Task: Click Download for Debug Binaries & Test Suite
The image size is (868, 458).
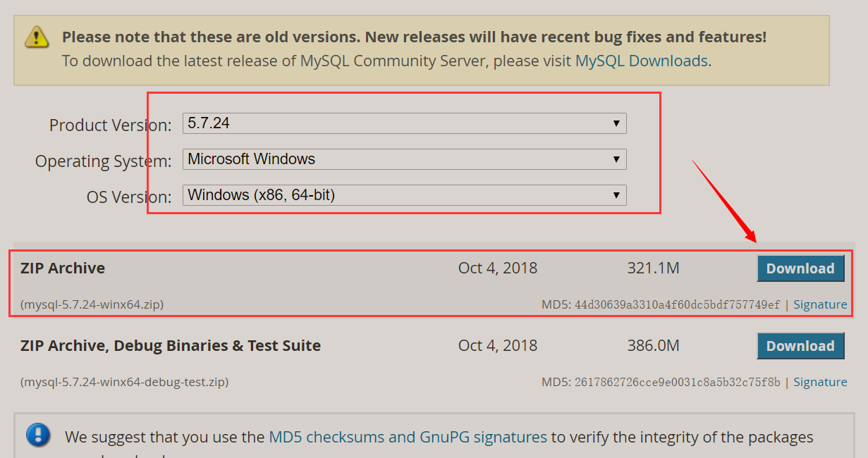Action: [x=800, y=346]
